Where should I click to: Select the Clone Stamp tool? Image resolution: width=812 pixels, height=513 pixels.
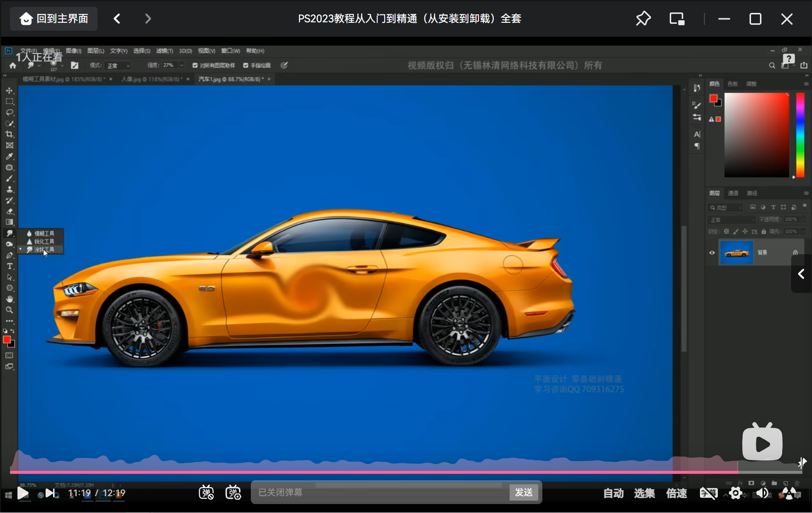coord(9,189)
